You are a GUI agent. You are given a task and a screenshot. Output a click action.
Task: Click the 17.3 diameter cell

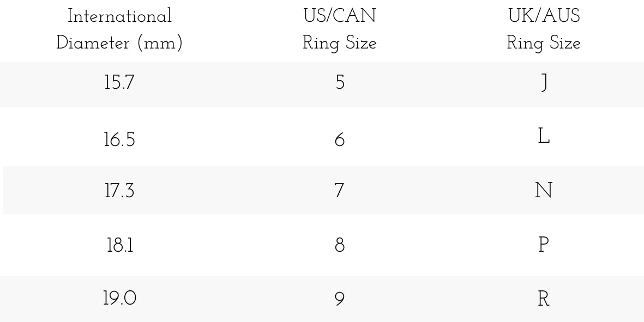119,191
